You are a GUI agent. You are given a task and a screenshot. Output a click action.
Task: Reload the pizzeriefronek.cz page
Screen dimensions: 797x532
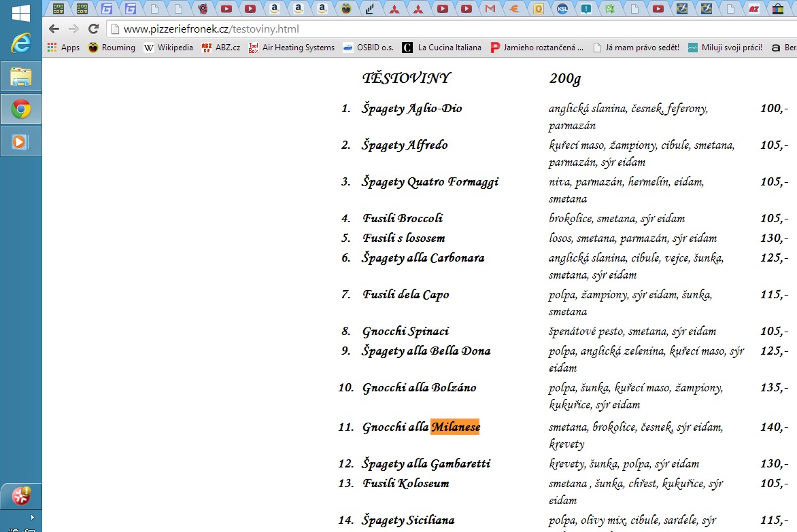click(x=93, y=29)
